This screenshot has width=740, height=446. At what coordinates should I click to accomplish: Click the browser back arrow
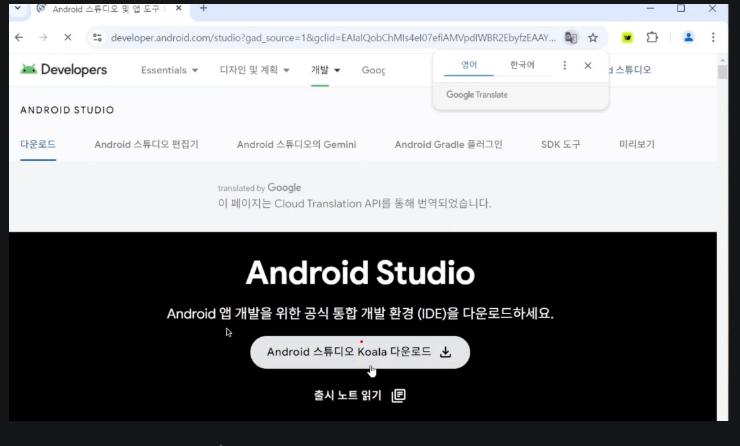(19, 37)
